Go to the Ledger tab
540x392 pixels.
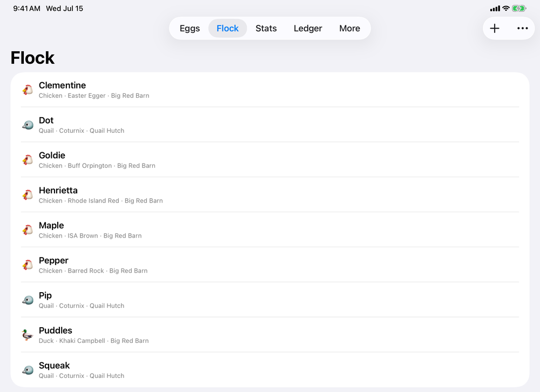[308, 28]
